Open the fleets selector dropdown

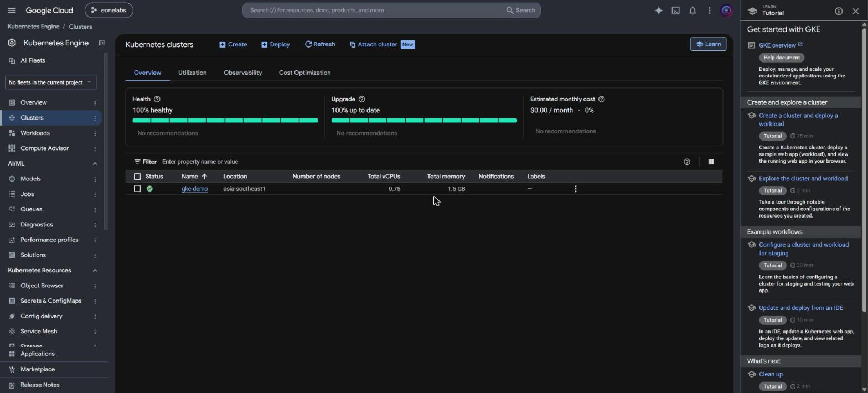coord(50,82)
